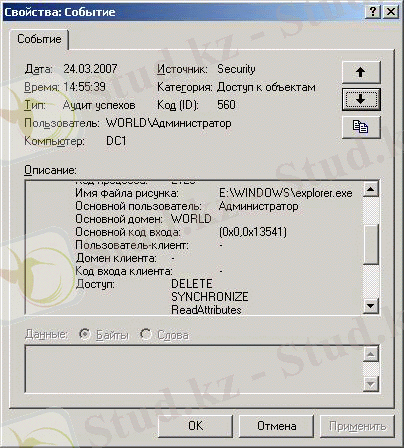Click the computer name DC1
The image size is (404, 448).
[x=116, y=141]
